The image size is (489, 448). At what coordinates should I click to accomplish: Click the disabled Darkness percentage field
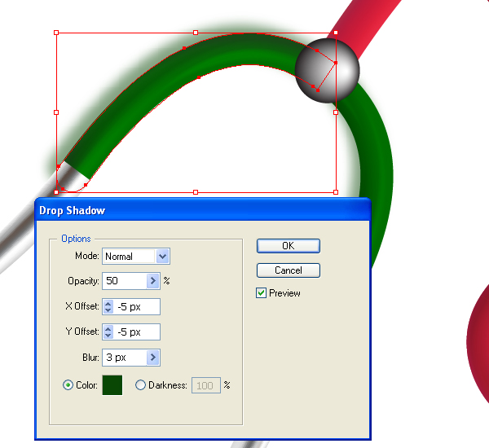tap(206, 385)
